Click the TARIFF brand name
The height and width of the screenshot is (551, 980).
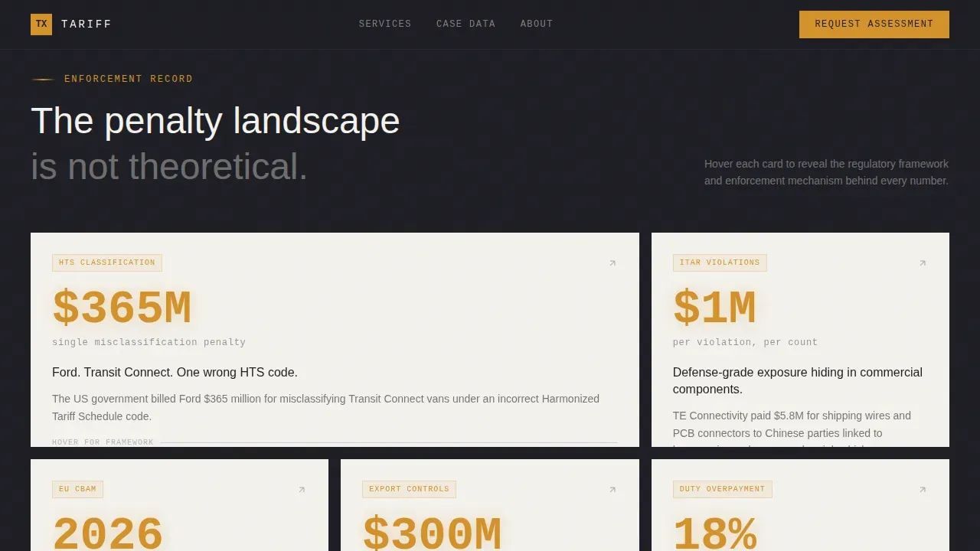(87, 24)
